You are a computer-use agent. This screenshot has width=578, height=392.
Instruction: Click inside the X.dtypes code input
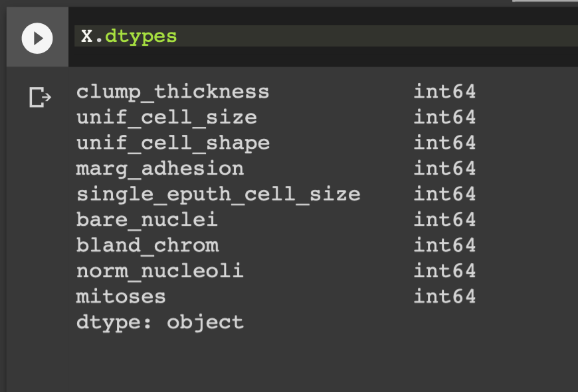click(x=326, y=36)
